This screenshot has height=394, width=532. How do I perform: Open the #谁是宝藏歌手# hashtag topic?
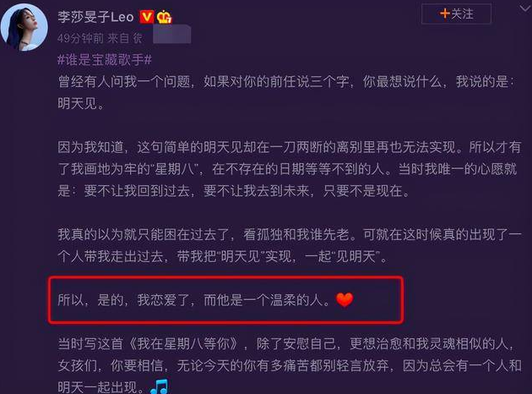[x=105, y=60]
